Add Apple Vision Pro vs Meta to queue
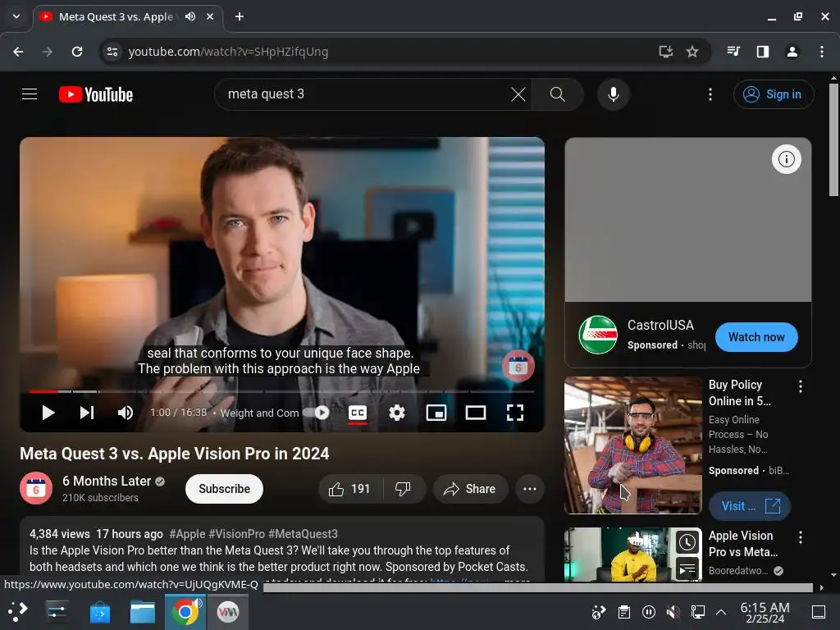The image size is (840, 630). pos(687,569)
